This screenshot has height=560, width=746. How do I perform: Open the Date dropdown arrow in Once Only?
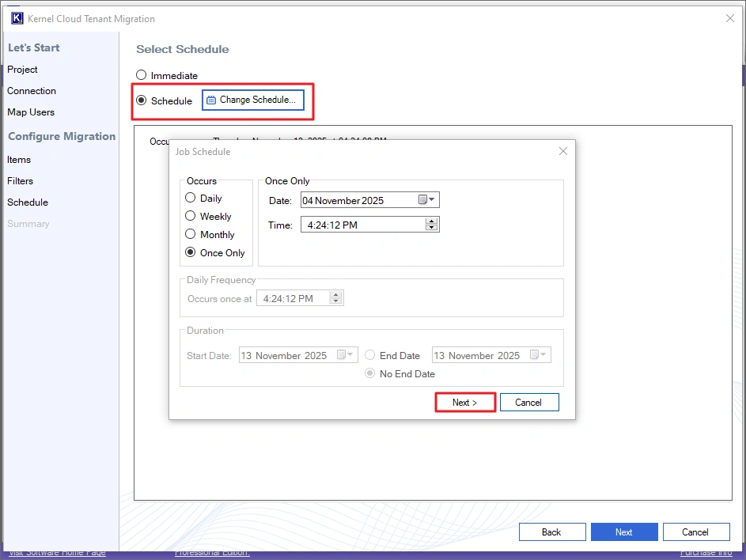pyautogui.click(x=433, y=199)
